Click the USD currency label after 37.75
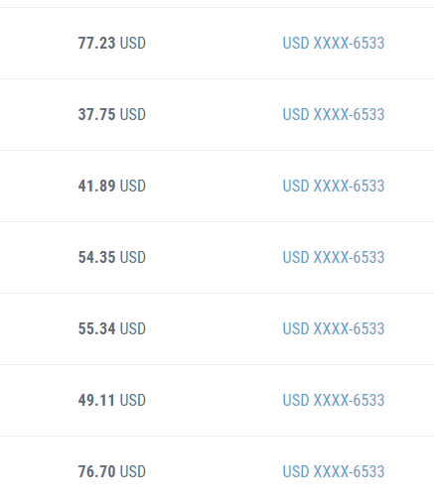The image size is (434, 504). click(133, 114)
